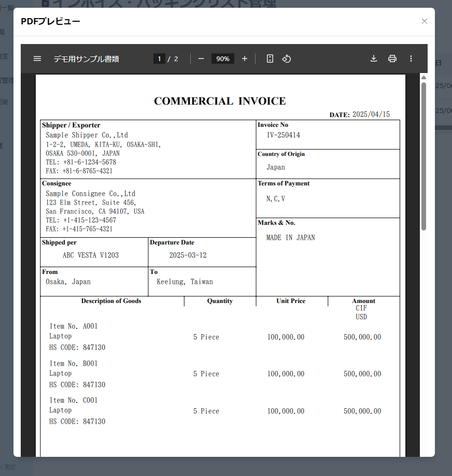Click Item No. A001 line
This screenshot has width=452, height=476.
(x=73, y=326)
